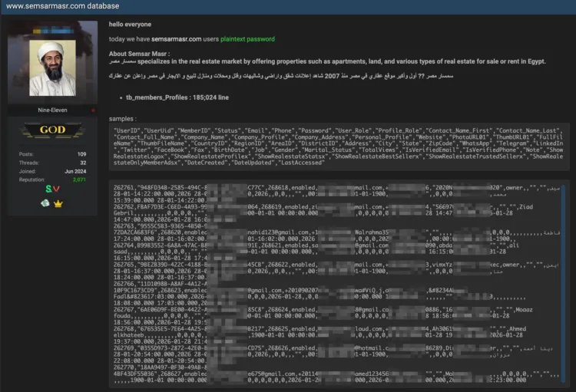Open the Nine-Eleven user profile
The width and height of the screenshot is (576, 392).
(52, 110)
